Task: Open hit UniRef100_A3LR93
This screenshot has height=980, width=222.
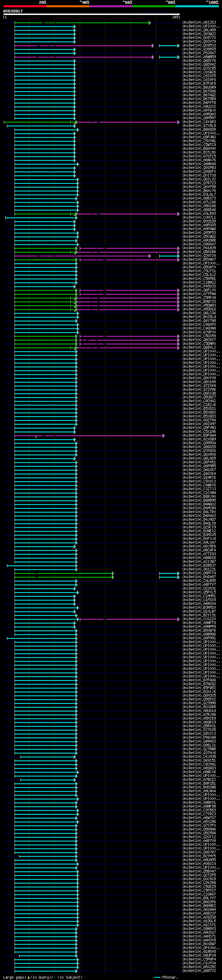Action: (x=199, y=213)
